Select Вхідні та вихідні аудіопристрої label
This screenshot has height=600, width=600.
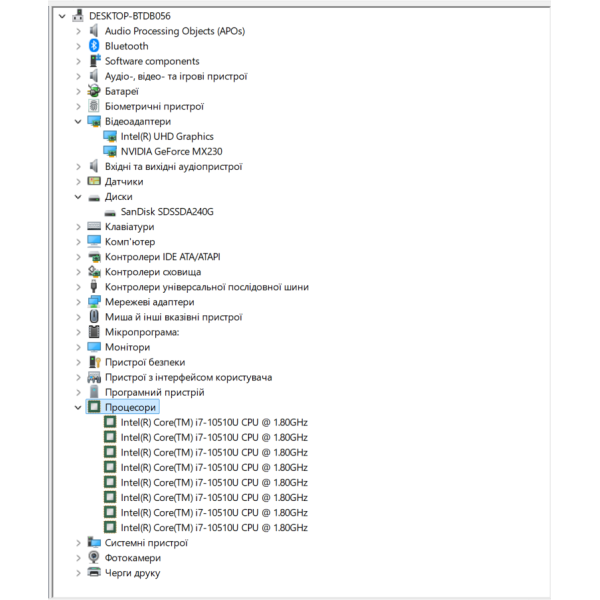click(174, 166)
